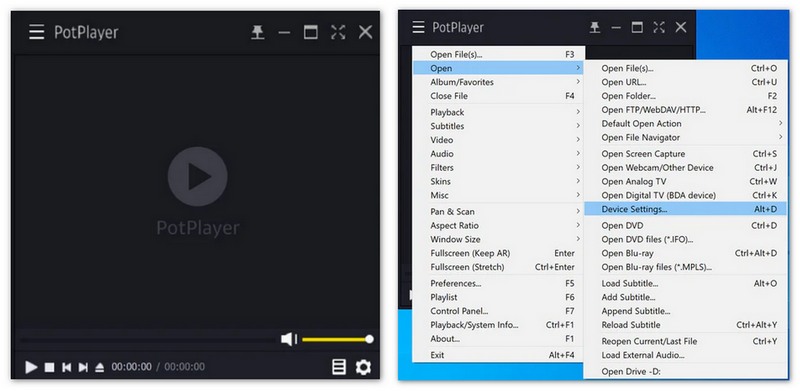This screenshot has width=800, height=391.
Task: Select Fullscreen (Keep AR)
Action: tap(498, 253)
